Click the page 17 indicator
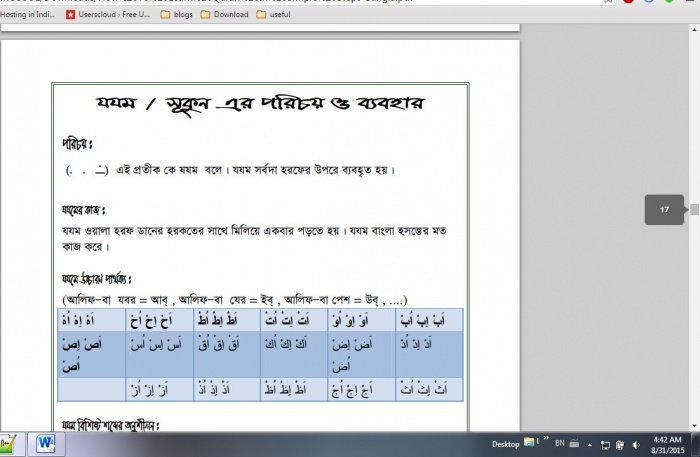The image size is (700, 457). coord(664,210)
